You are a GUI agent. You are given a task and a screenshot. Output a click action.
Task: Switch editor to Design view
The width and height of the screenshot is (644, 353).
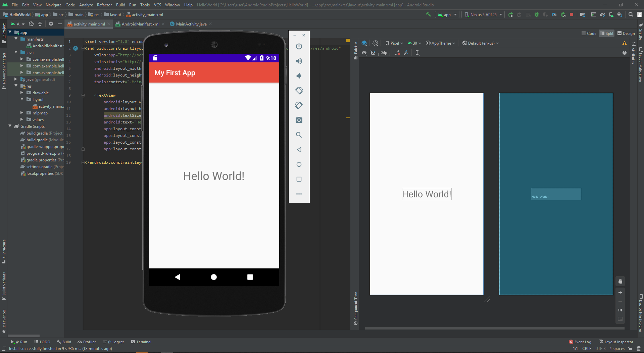(626, 33)
